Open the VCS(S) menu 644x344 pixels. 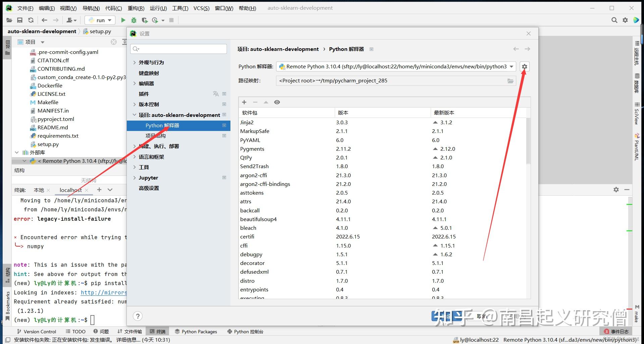click(x=201, y=8)
